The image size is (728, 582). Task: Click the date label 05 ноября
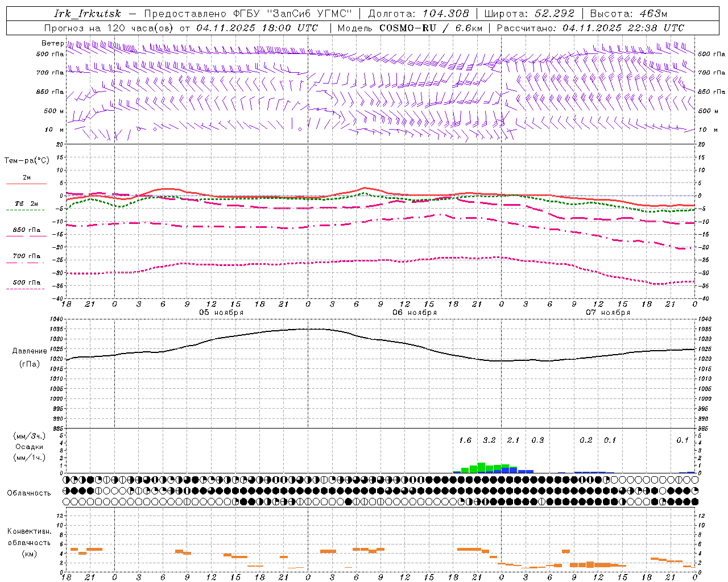coord(221,313)
